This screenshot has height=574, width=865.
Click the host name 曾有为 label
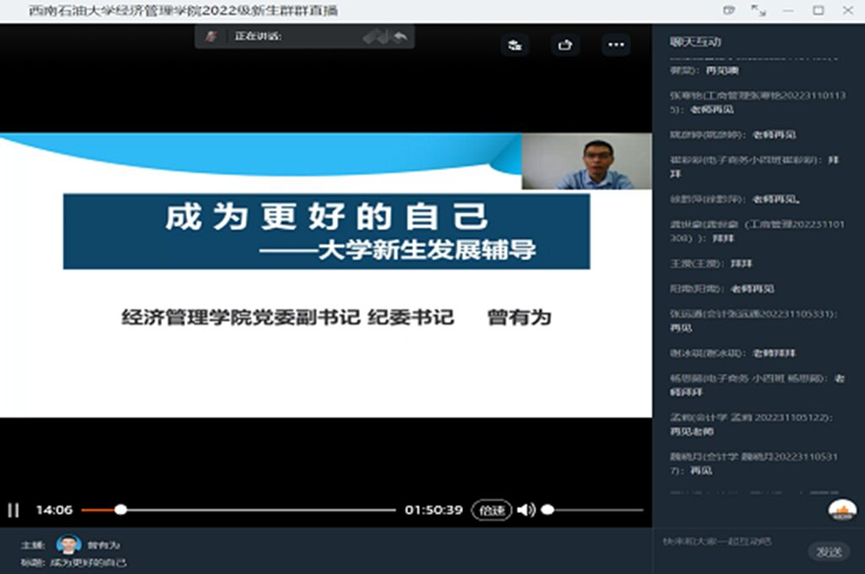(103, 545)
